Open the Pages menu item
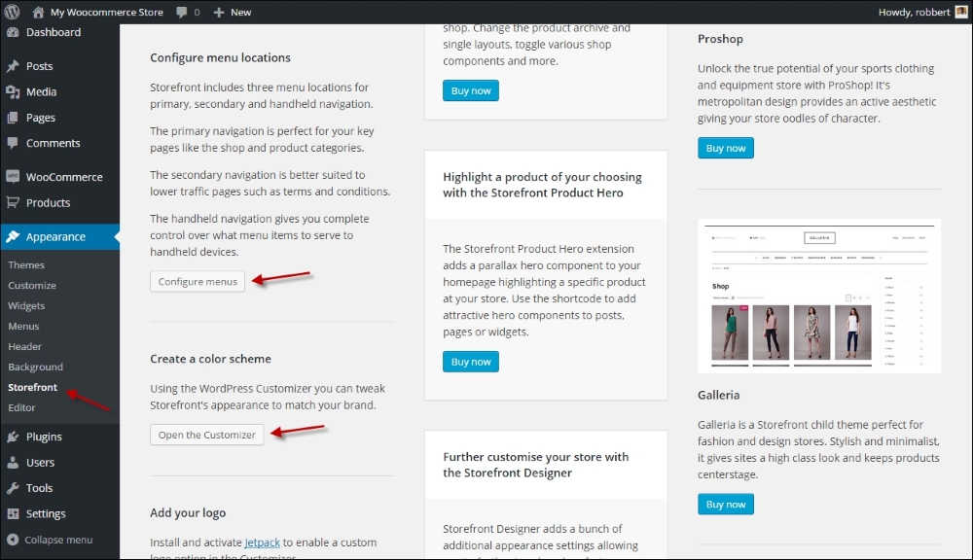 [x=40, y=118]
